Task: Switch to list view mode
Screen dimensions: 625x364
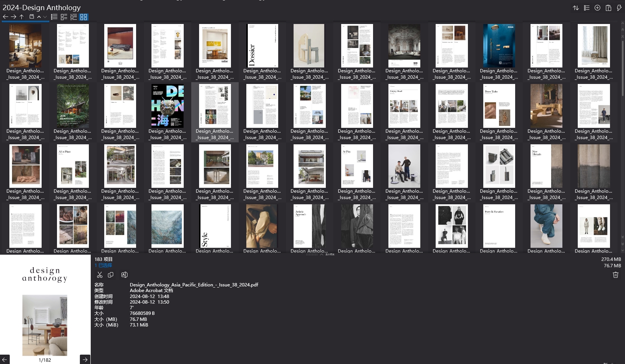Action: [x=54, y=16]
